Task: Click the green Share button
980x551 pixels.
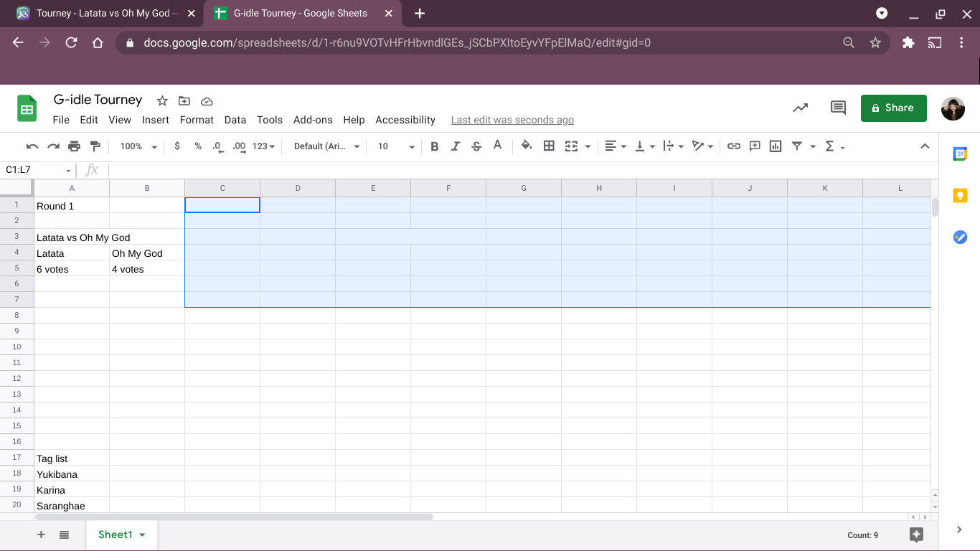Action: (893, 108)
